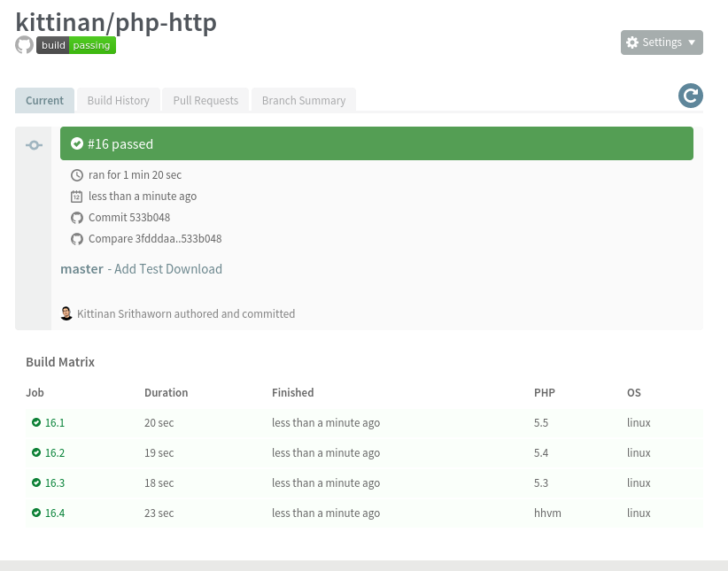The width and height of the screenshot is (728, 571).
Task: Click the PHP column header
Action: (545, 393)
